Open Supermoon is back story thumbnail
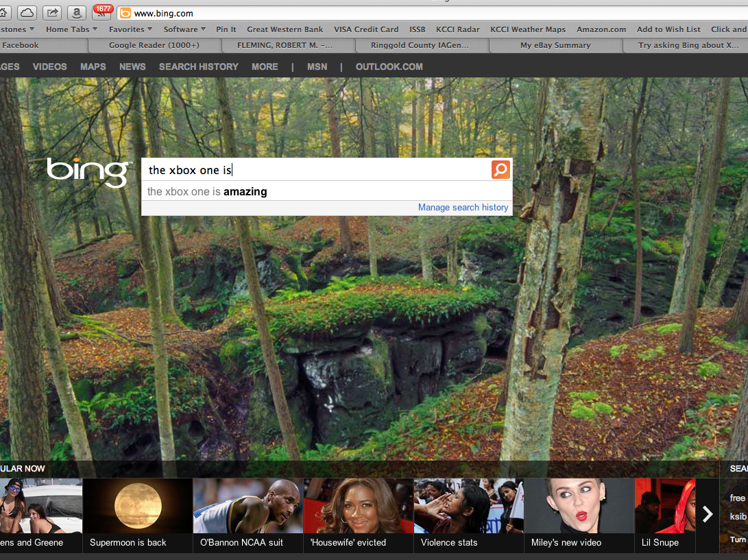The image size is (748, 560). (x=137, y=515)
